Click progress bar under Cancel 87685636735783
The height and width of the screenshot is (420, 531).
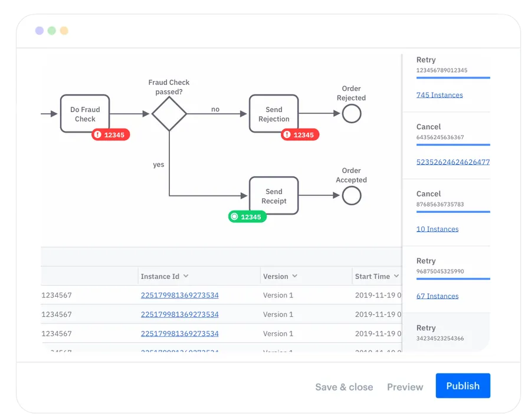pyautogui.click(x=453, y=212)
